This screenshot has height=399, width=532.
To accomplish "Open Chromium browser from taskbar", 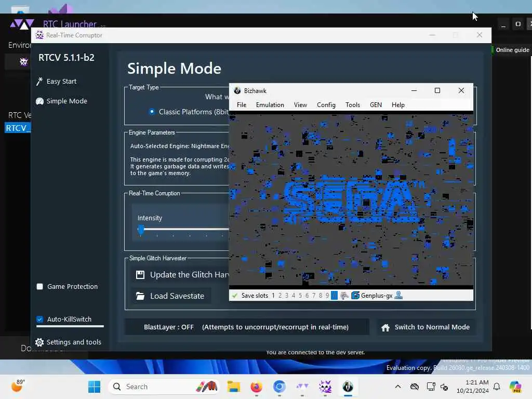I will [x=279, y=387].
